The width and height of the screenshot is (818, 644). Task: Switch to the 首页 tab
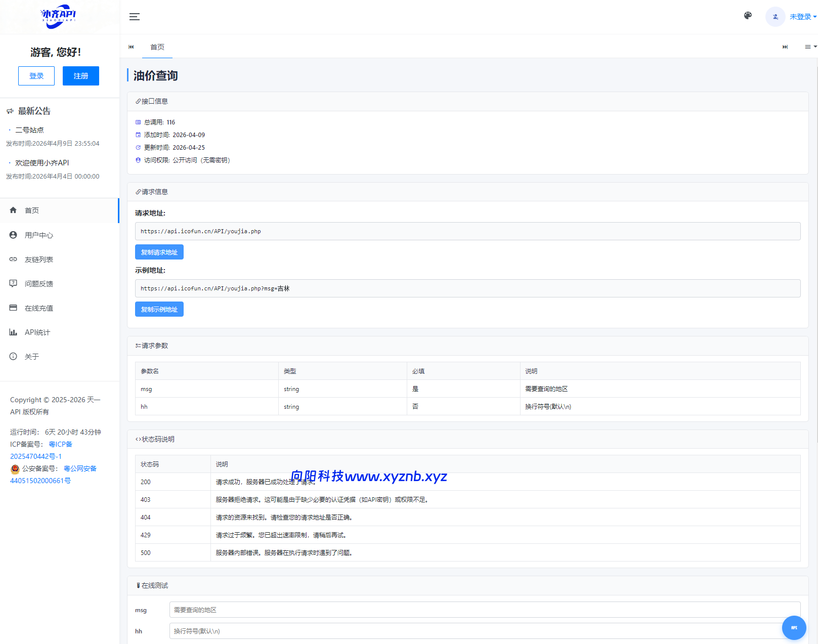(x=157, y=47)
